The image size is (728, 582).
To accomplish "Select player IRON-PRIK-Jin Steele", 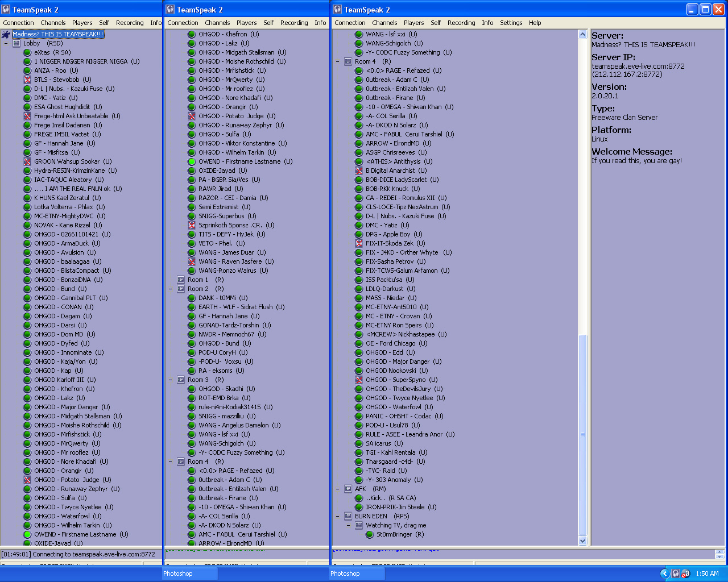I will coord(401,507).
